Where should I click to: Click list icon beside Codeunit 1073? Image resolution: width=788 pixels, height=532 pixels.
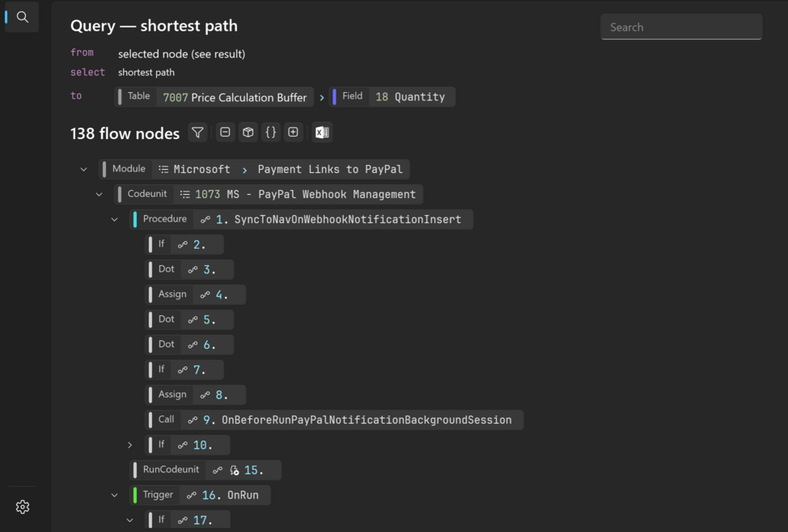185,194
